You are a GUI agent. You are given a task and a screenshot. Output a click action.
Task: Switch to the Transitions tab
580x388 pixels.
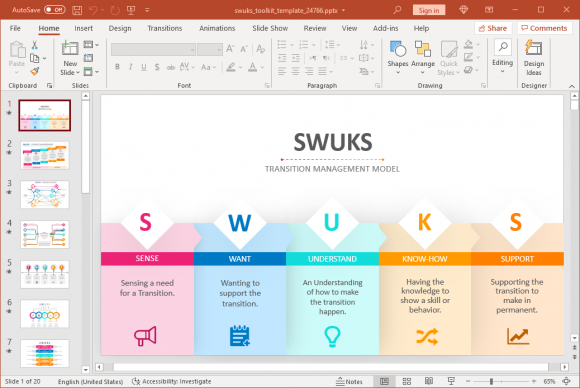(x=165, y=28)
